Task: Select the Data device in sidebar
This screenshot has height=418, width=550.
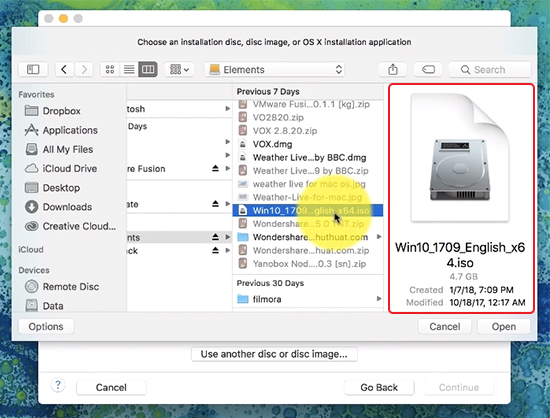Action: point(44,306)
